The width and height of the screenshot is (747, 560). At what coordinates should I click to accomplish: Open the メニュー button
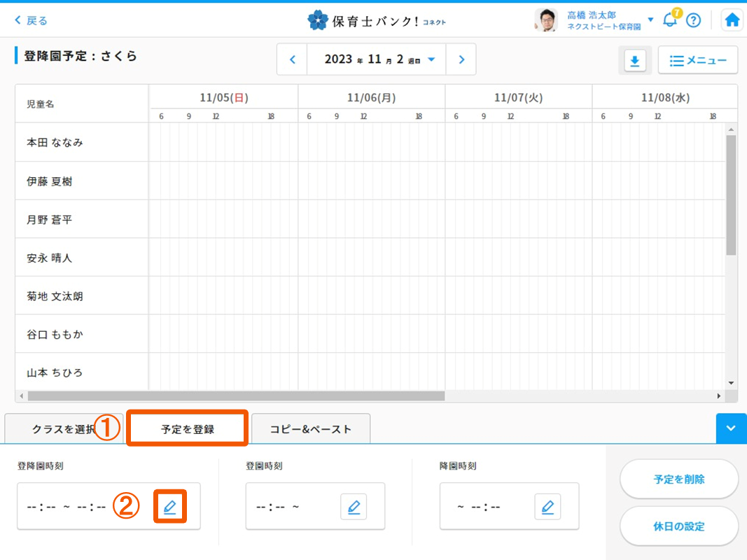(x=697, y=61)
